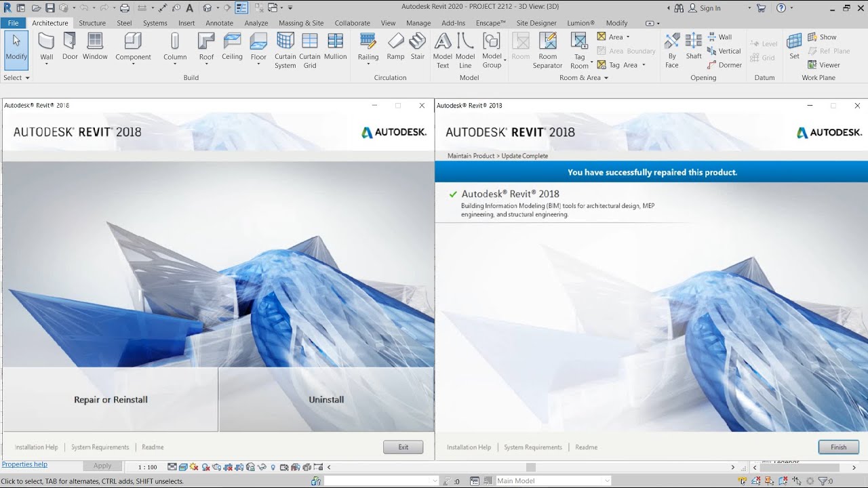
Task: Click System Requirements in right installer window
Action: [533, 447]
